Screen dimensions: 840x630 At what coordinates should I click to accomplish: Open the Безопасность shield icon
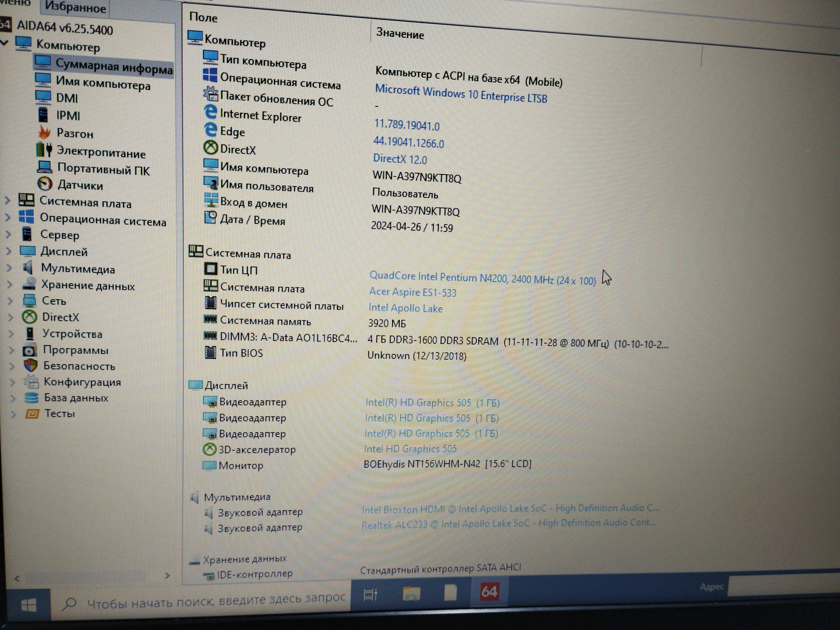(x=30, y=365)
